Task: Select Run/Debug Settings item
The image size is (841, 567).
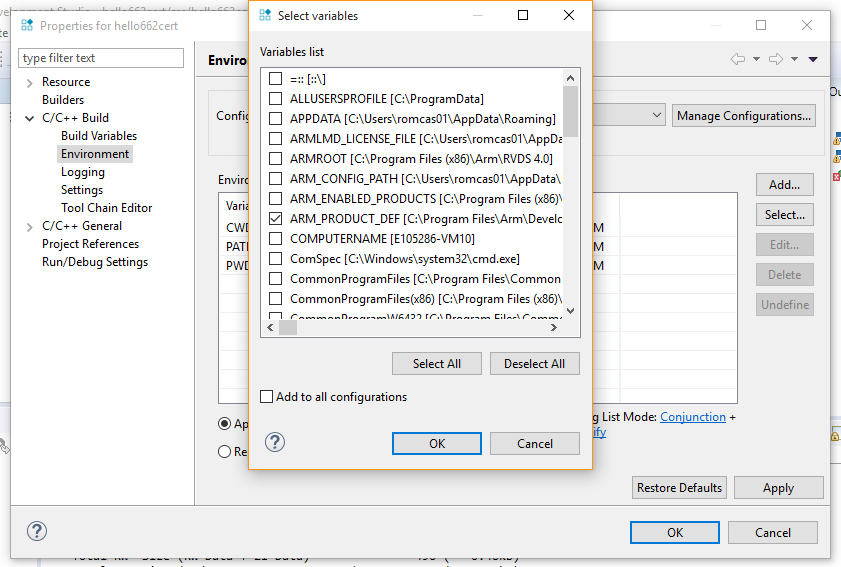Action: [x=95, y=262]
